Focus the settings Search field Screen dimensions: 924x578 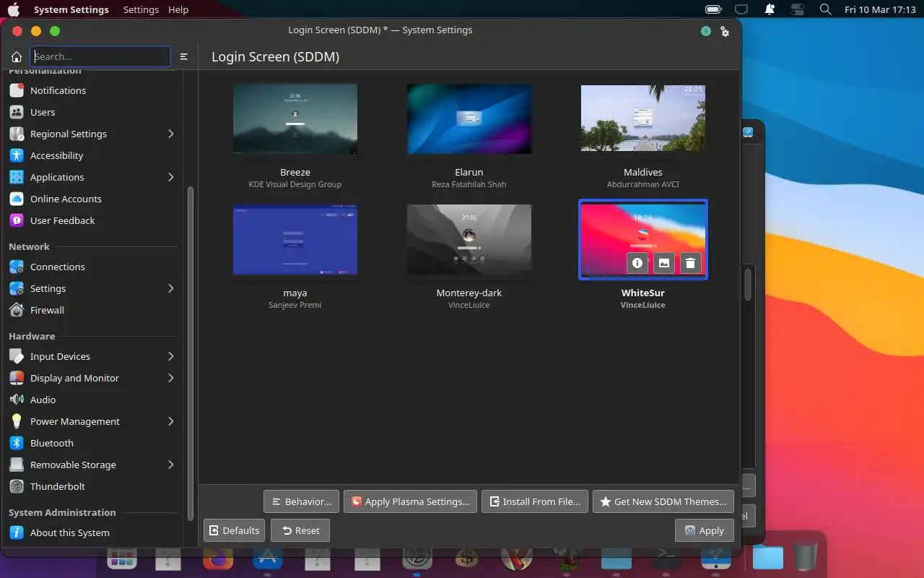100,56
